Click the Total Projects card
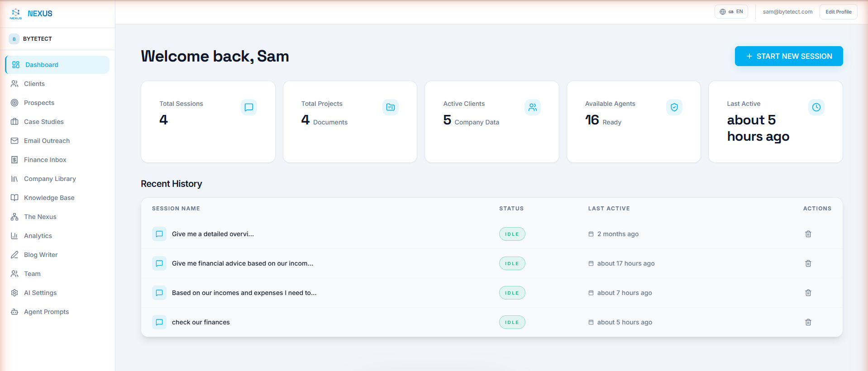The height and width of the screenshot is (371, 868). pyautogui.click(x=350, y=122)
